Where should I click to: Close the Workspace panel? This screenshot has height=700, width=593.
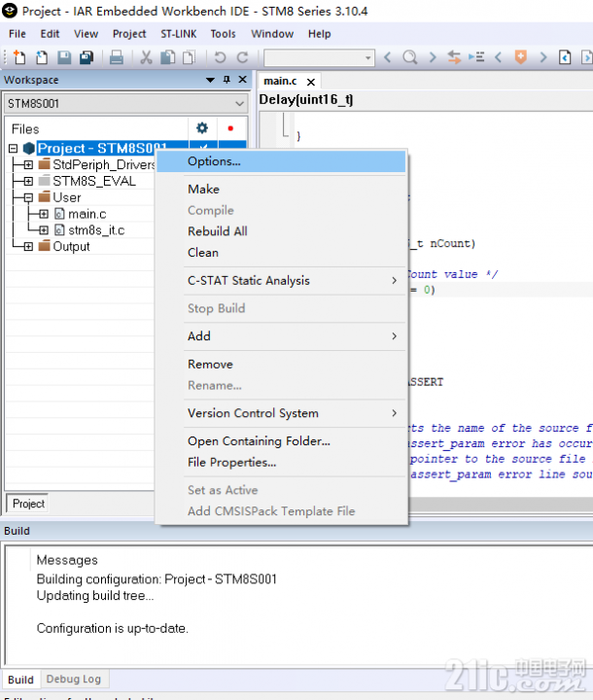point(242,80)
